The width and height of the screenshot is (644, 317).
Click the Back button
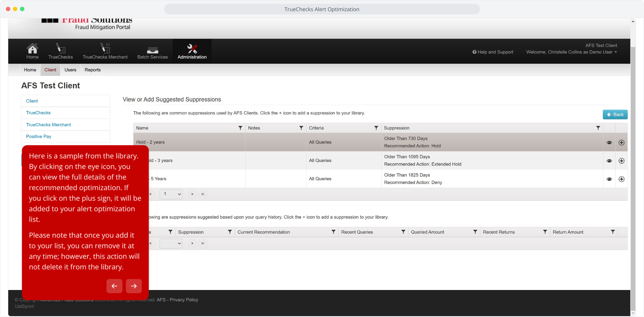(615, 114)
